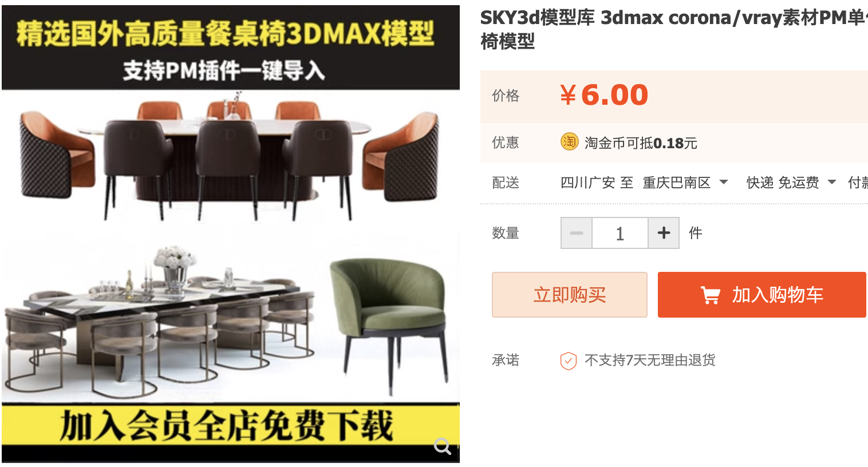Decrease quantity with the minus button
Viewport: 868px width, 467px height.
pyautogui.click(x=576, y=233)
